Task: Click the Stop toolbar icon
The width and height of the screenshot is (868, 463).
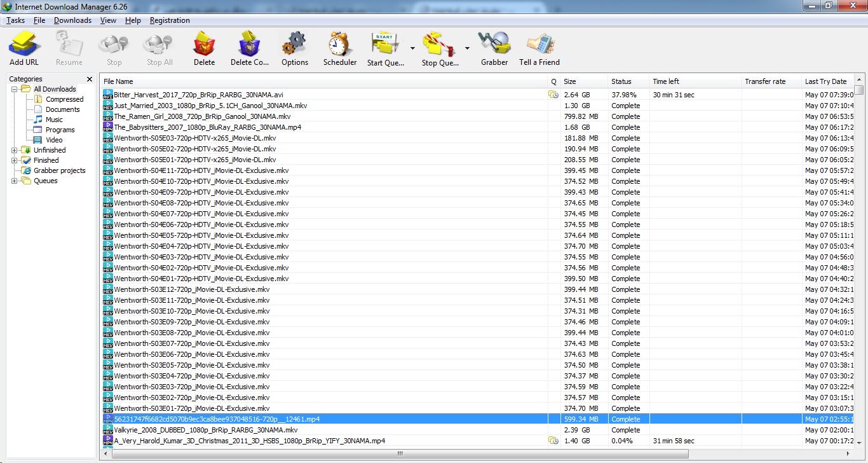Action: click(x=114, y=44)
